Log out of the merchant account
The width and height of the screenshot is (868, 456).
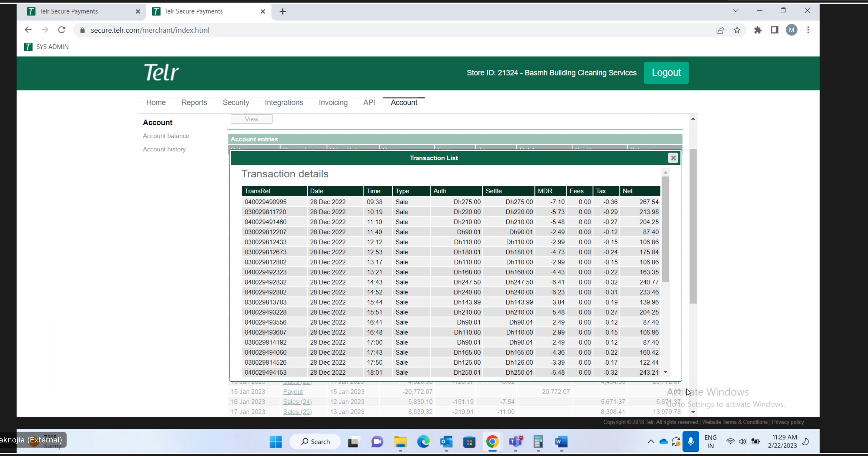pyautogui.click(x=666, y=73)
